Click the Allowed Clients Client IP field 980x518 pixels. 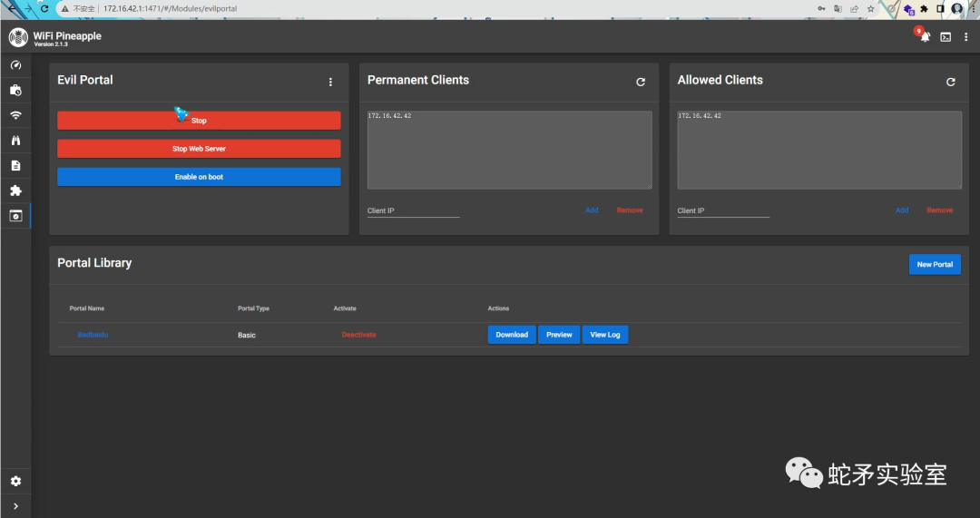(723, 210)
